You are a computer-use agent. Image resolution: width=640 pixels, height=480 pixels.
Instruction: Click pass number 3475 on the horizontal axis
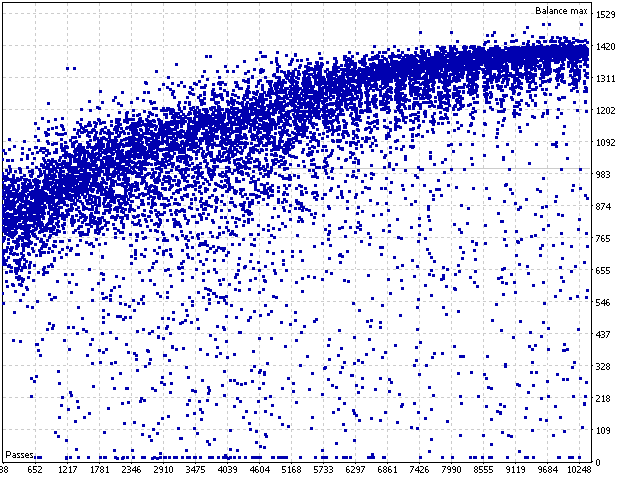pyautogui.click(x=195, y=470)
